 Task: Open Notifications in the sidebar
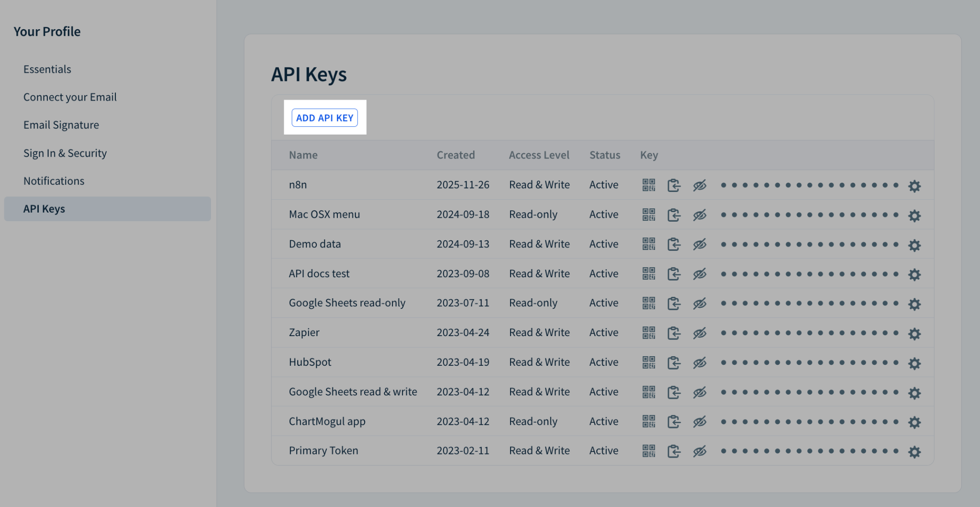(x=54, y=180)
